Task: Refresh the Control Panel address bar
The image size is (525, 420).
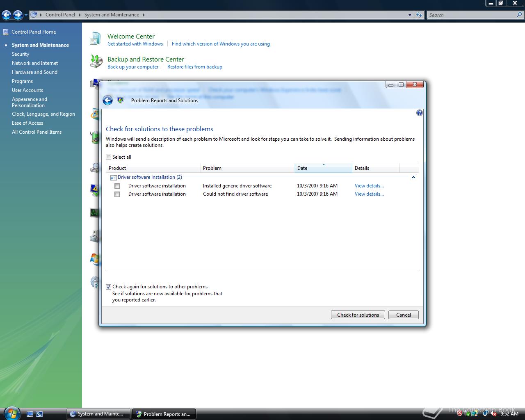Action: coord(419,15)
